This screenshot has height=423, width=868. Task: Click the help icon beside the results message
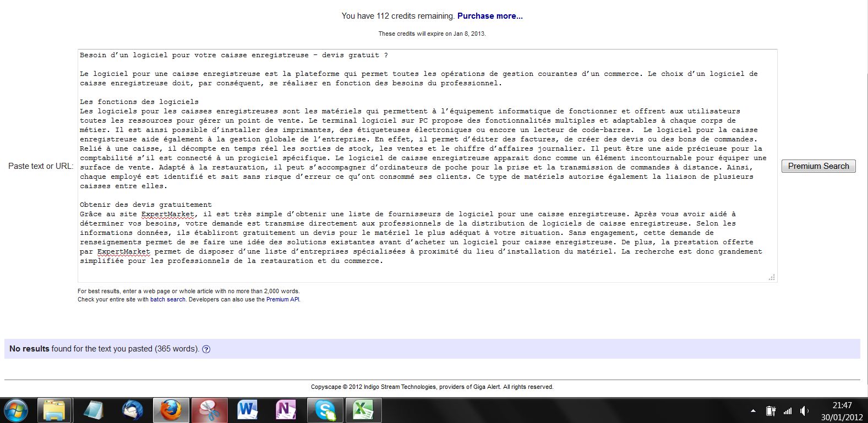point(206,349)
